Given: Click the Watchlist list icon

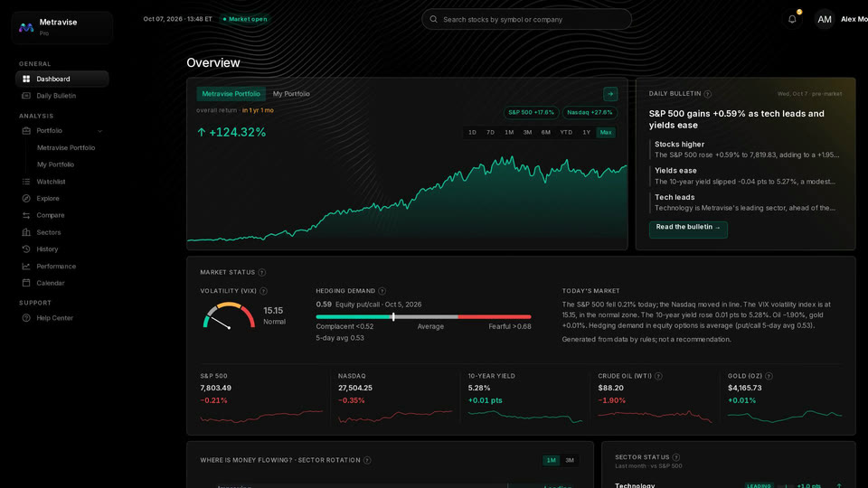Looking at the screenshot, I should (x=26, y=182).
